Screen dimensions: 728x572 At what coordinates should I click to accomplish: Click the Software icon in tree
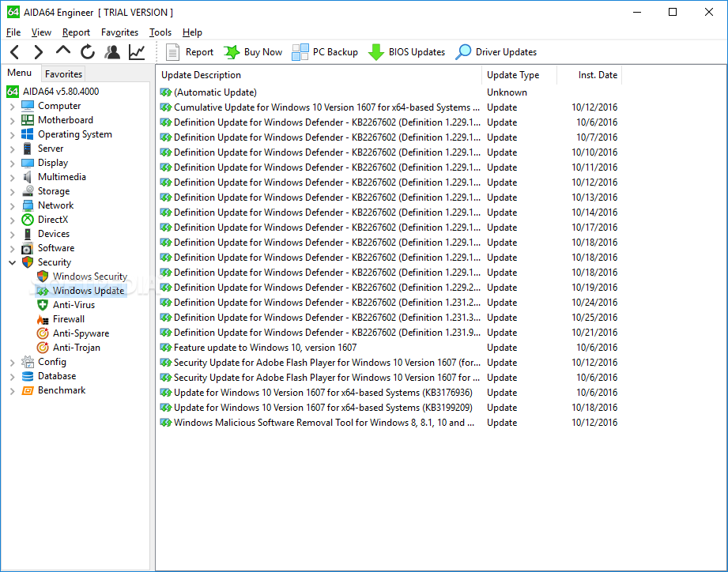pyautogui.click(x=28, y=248)
